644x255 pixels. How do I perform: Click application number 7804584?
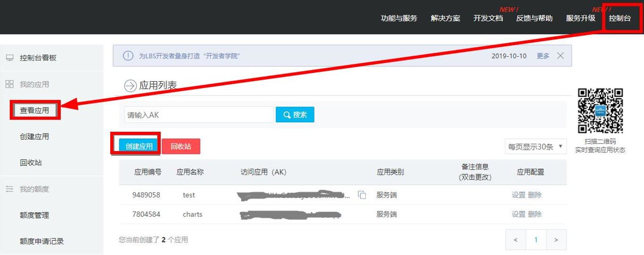[x=147, y=214]
